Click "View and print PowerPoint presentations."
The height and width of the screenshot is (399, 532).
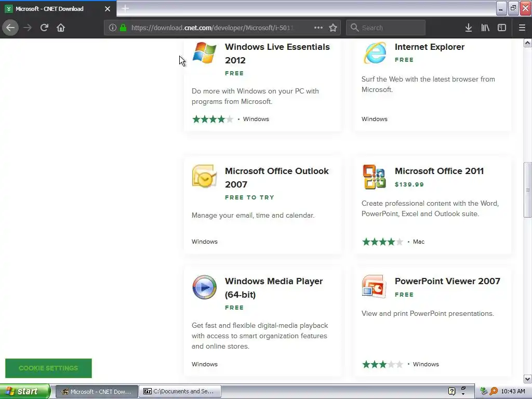coord(428,313)
